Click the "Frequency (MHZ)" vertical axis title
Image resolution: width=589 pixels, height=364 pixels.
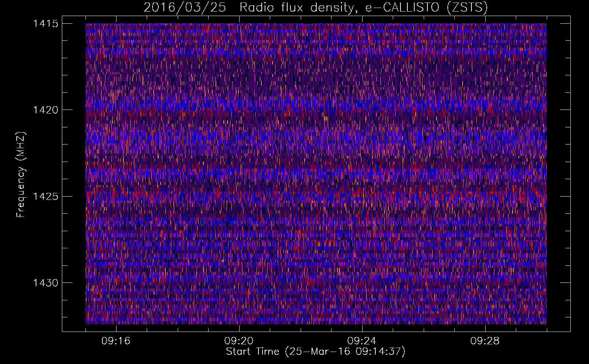[21, 174]
